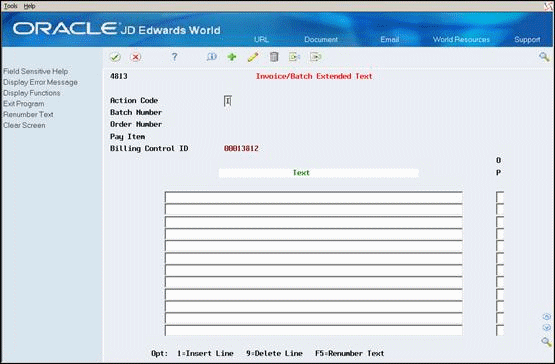Open the Email header link

[390, 39]
